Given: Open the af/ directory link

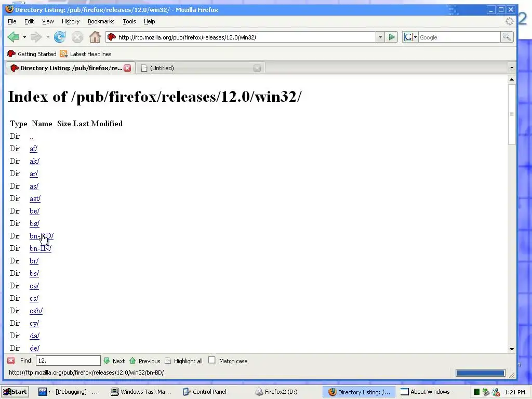Looking at the screenshot, I should coord(34,149).
